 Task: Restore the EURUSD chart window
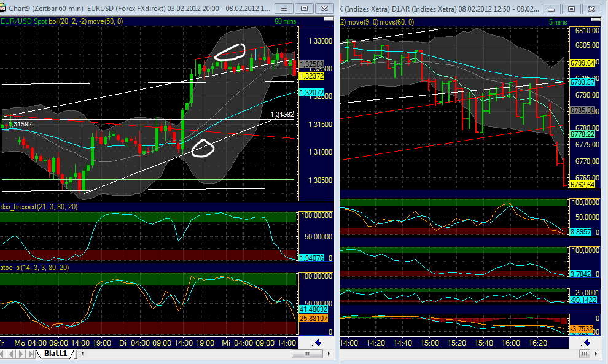[303, 8]
